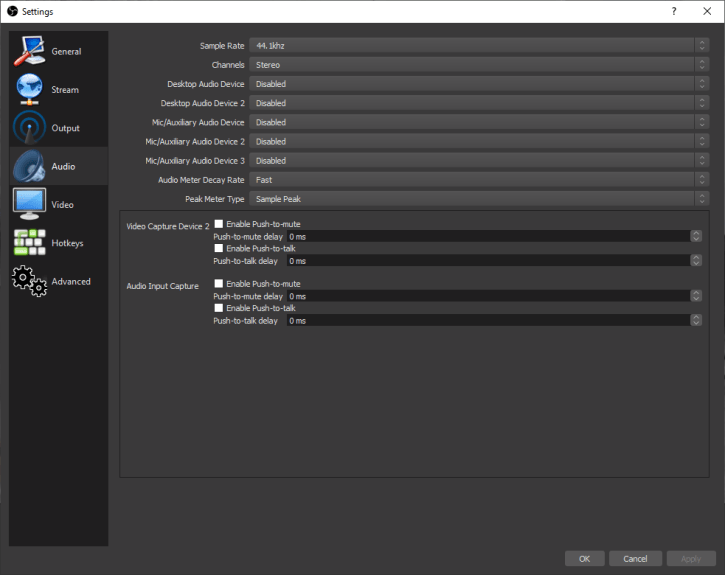This screenshot has height=575, width=725.
Task: Expand the Channels dropdown
Action: [471, 65]
